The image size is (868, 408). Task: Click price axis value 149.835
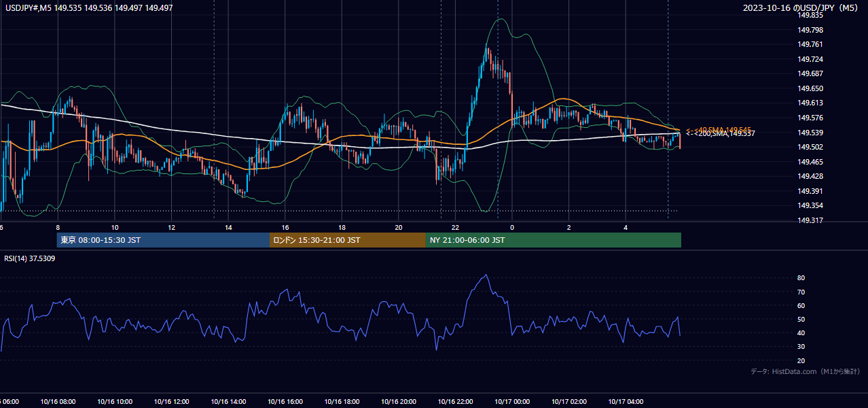point(810,15)
